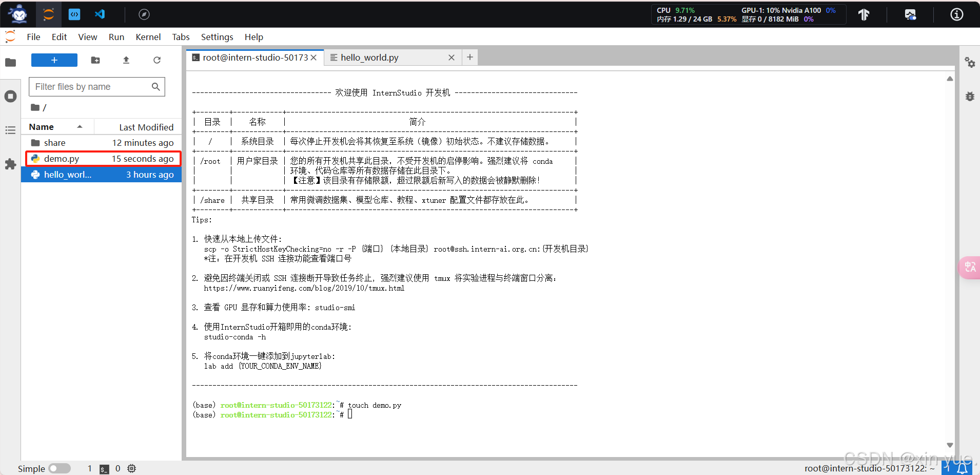
Task: Show running terminals and kernels panel
Action: (x=10, y=96)
